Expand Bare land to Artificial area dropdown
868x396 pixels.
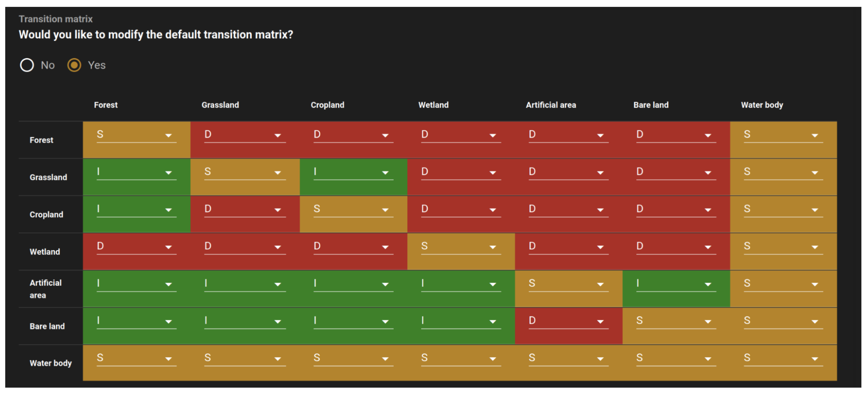[x=568, y=321]
